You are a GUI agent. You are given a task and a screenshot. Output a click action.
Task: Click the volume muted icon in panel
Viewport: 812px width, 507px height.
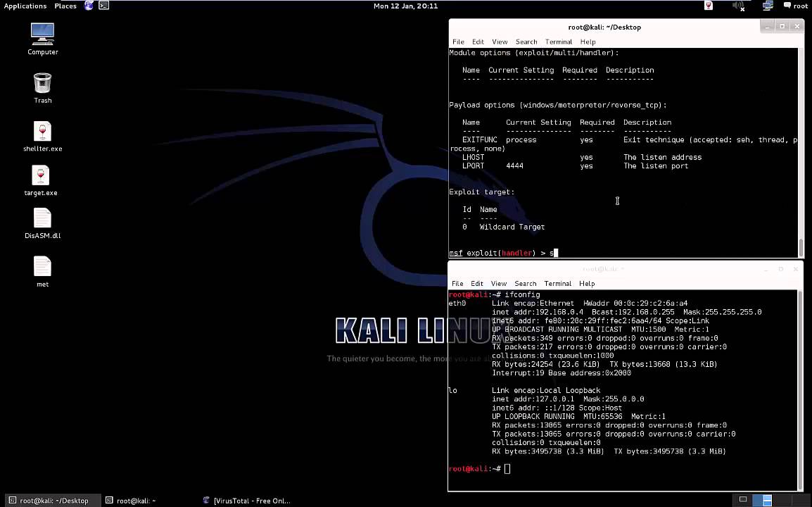pos(738,6)
